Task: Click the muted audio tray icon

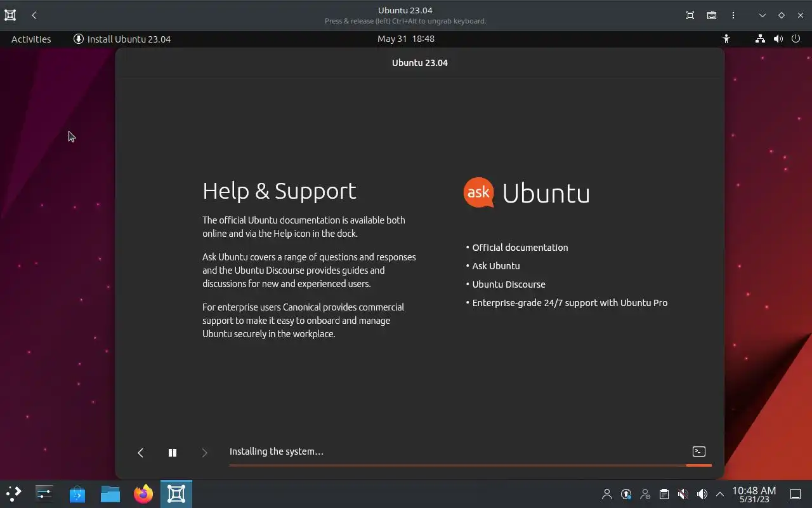Action: (x=683, y=494)
